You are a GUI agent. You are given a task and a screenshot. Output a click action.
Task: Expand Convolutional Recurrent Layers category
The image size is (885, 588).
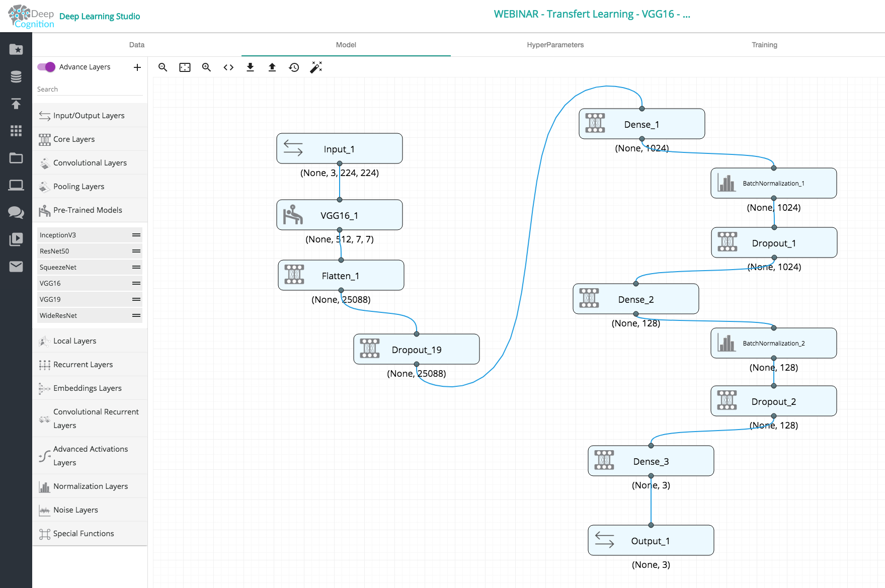click(x=90, y=418)
